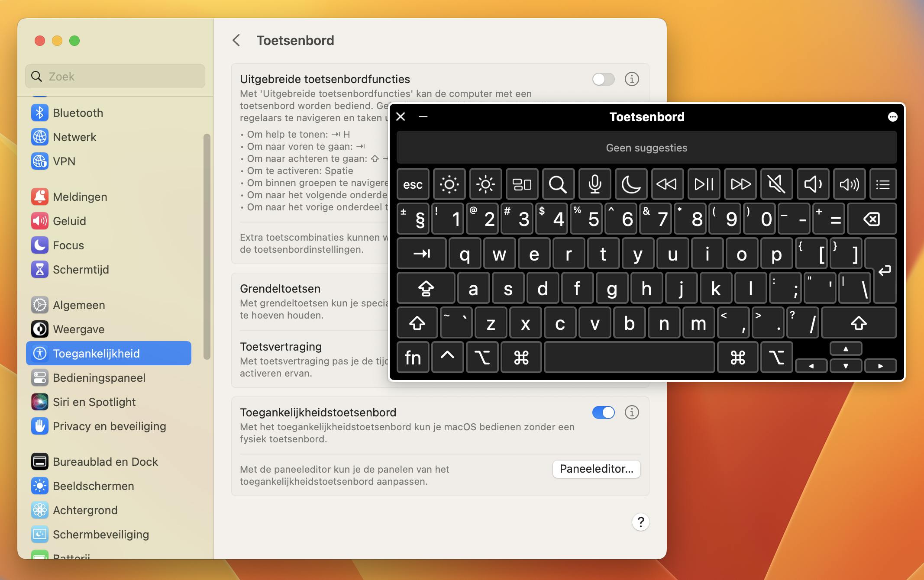Disable the Toegankelijkheidstoetsenbord toggle
Image resolution: width=924 pixels, height=580 pixels.
pyautogui.click(x=604, y=412)
